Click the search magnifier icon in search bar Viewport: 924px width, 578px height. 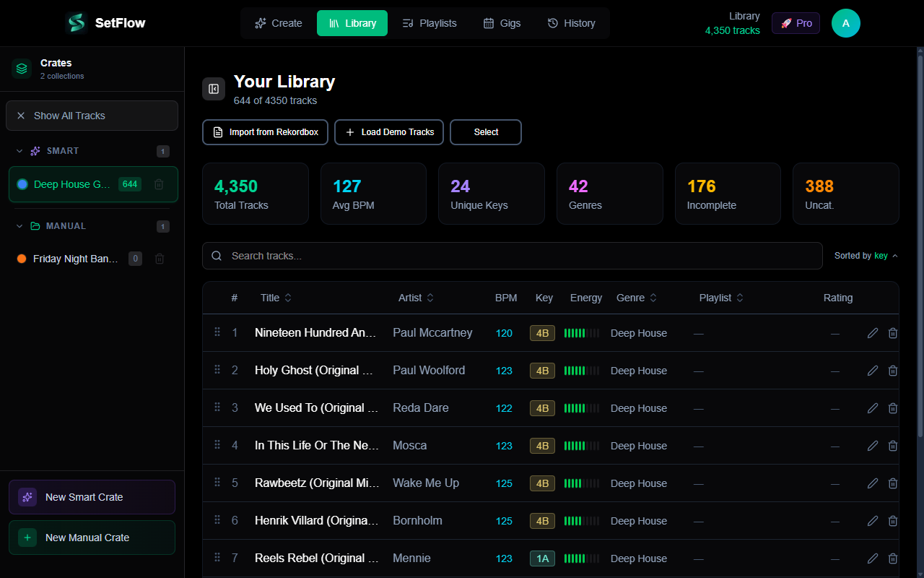pyautogui.click(x=216, y=255)
